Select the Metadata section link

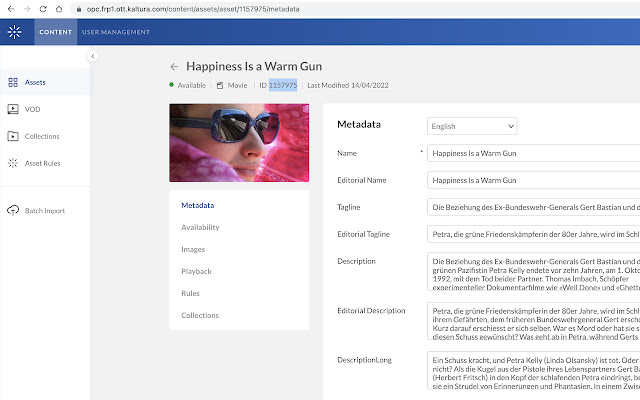point(198,205)
